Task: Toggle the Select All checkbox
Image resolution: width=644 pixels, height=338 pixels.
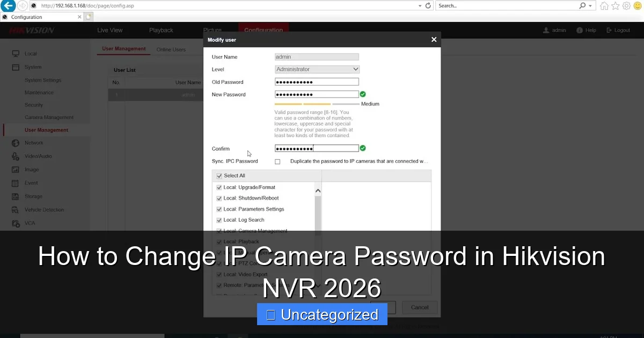Action: point(219,175)
